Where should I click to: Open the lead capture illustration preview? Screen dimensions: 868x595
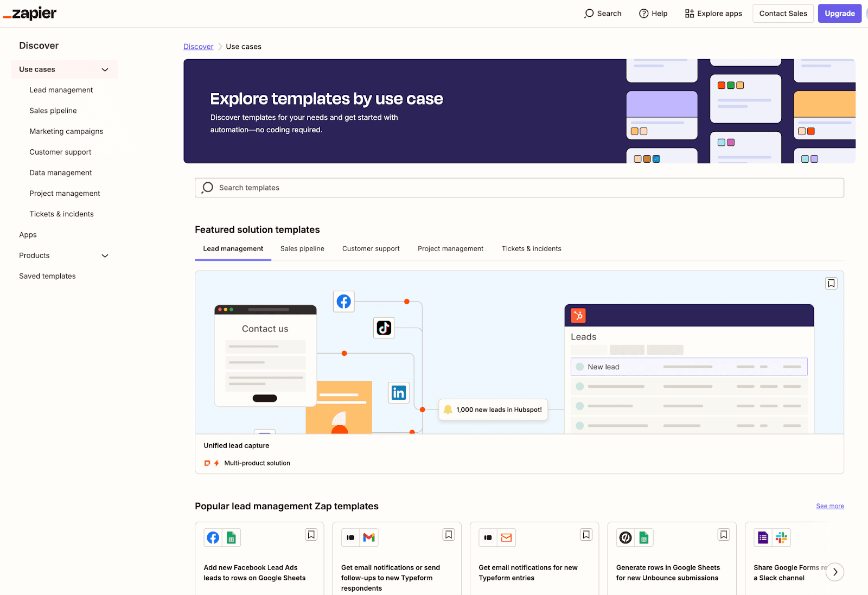point(519,353)
